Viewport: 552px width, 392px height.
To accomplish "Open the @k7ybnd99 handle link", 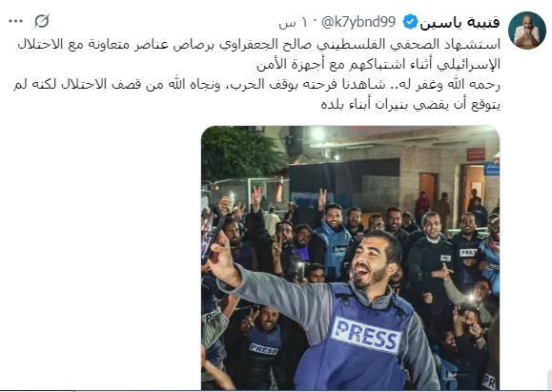I will [358, 22].
